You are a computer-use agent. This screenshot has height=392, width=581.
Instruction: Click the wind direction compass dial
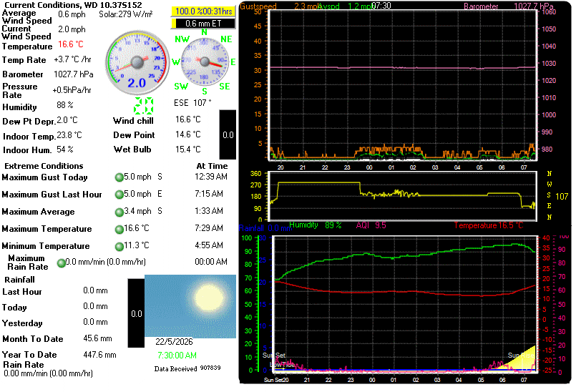coord(205,62)
